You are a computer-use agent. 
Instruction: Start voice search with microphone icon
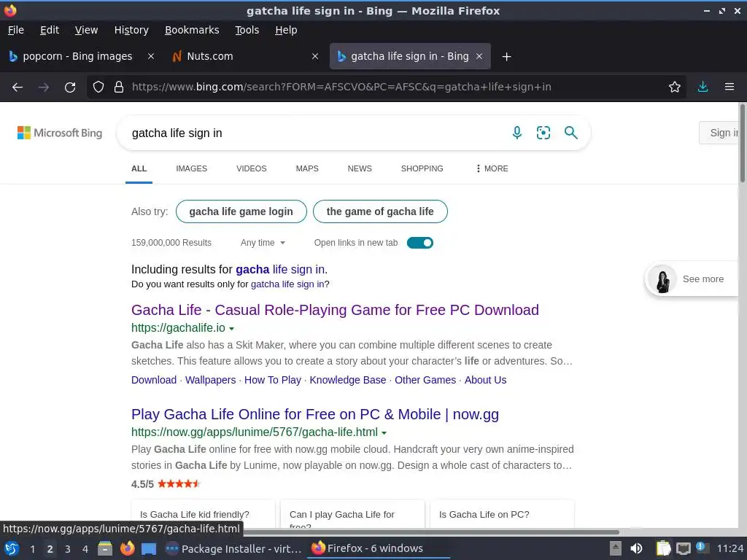517,133
